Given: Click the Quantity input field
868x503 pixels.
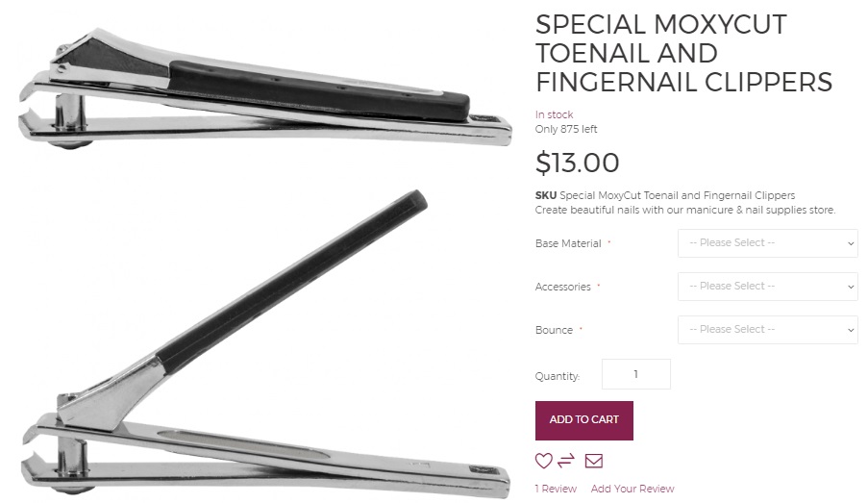Looking at the screenshot, I should click(636, 374).
